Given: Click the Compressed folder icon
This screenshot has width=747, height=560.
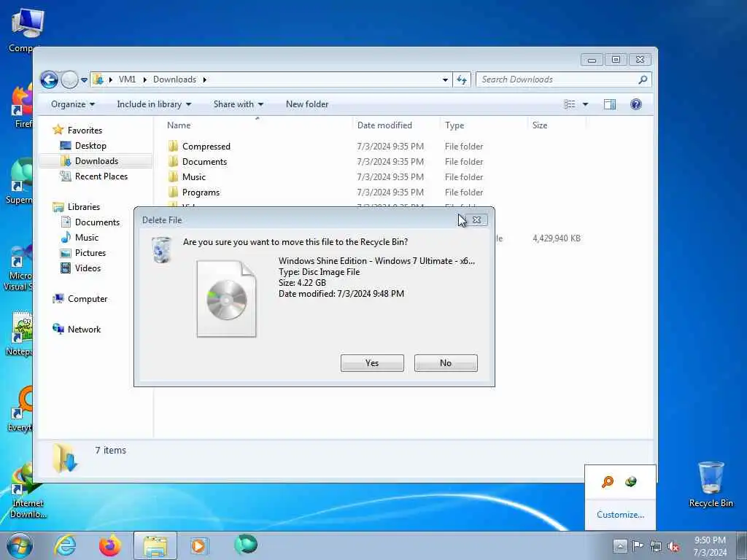Looking at the screenshot, I should (174, 146).
